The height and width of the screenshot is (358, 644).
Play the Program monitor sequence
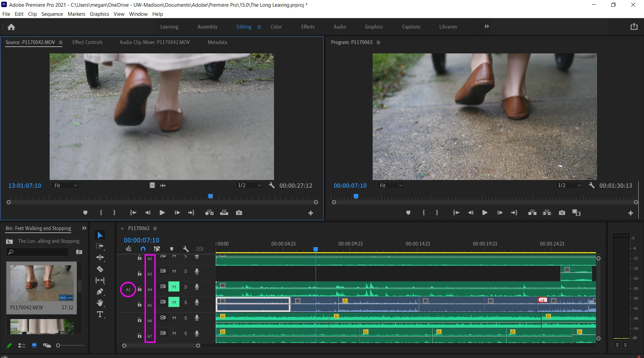[485, 213]
